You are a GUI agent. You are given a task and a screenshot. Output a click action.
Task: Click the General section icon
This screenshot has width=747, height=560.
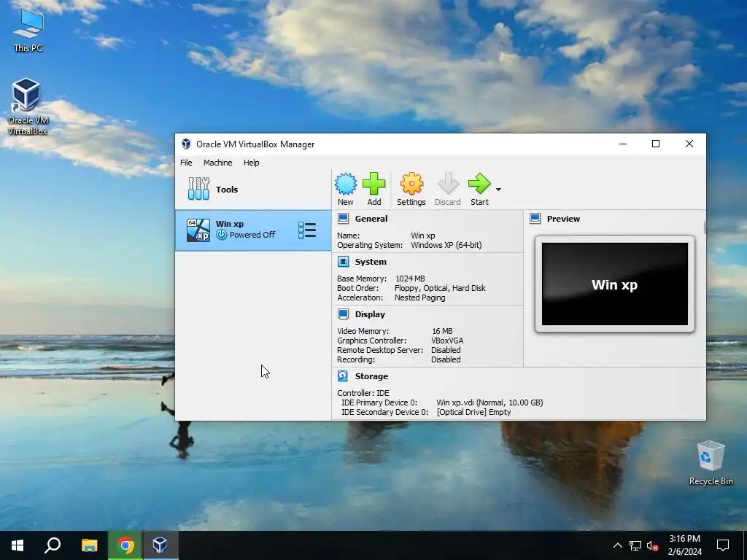tap(343, 219)
